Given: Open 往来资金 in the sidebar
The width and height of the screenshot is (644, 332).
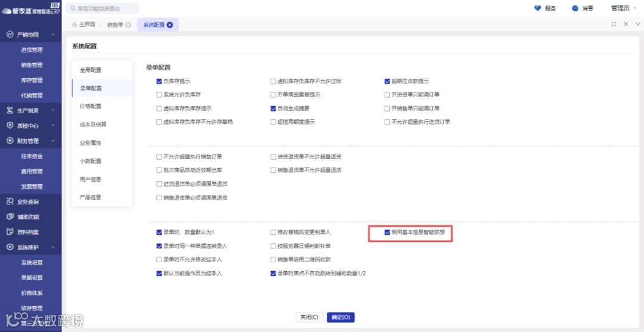Looking at the screenshot, I should pyautogui.click(x=31, y=156).
